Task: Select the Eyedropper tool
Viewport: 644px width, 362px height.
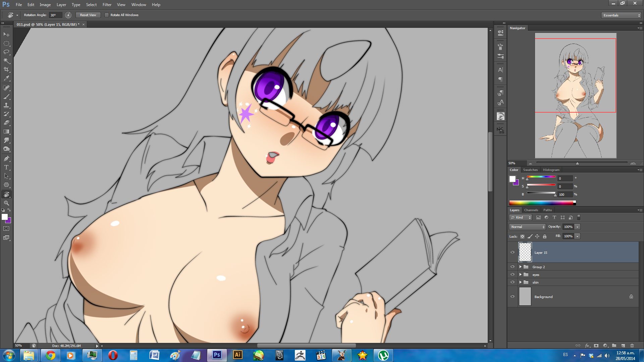Action: point(6,78)
